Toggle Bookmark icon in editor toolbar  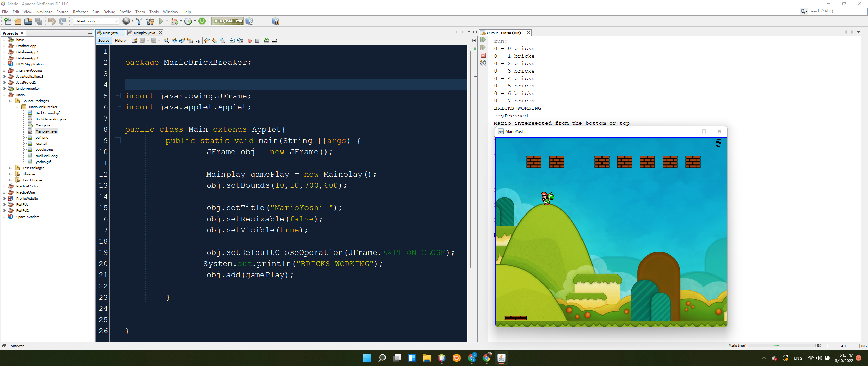click(223, 41)
